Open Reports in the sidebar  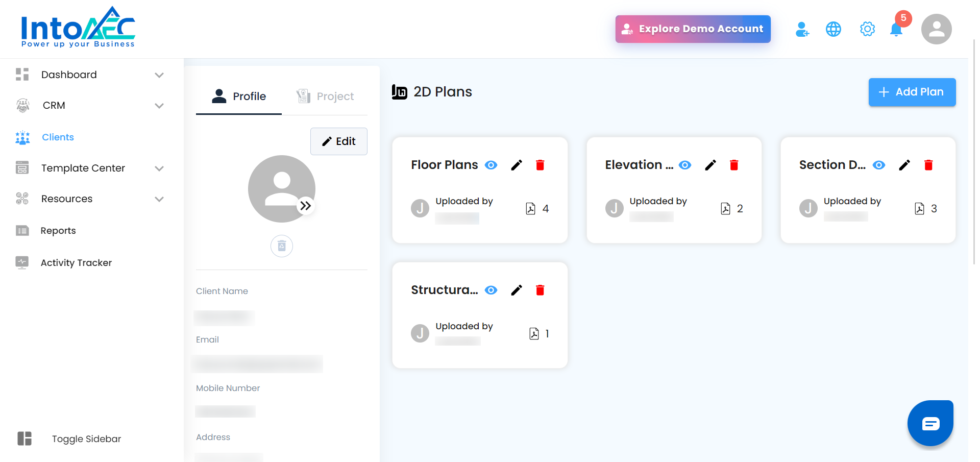[x=58, y=231]
